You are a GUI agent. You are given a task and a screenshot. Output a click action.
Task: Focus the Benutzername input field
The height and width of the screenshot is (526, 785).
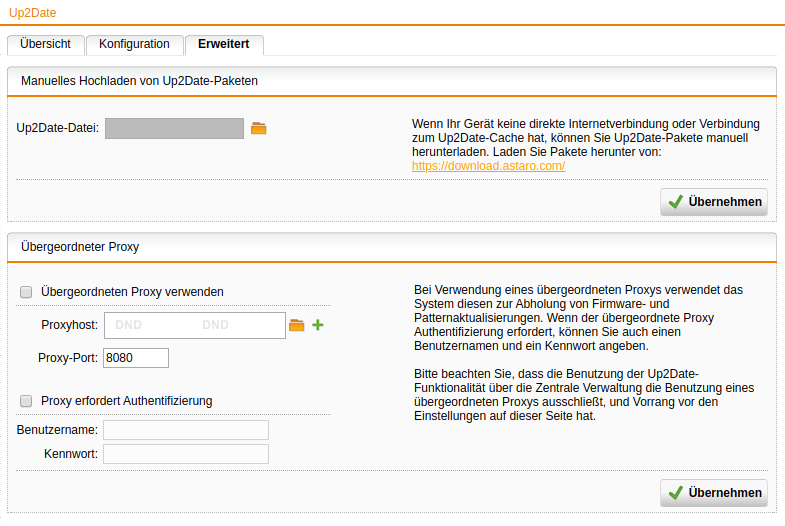pos(186,430)
